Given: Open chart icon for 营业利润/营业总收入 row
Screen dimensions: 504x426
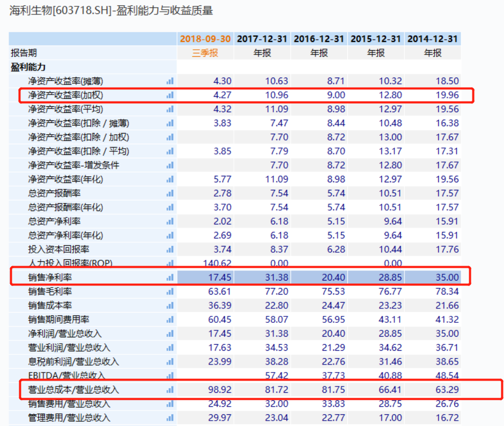Looking at the screenshot, I should tap(170, 347).
